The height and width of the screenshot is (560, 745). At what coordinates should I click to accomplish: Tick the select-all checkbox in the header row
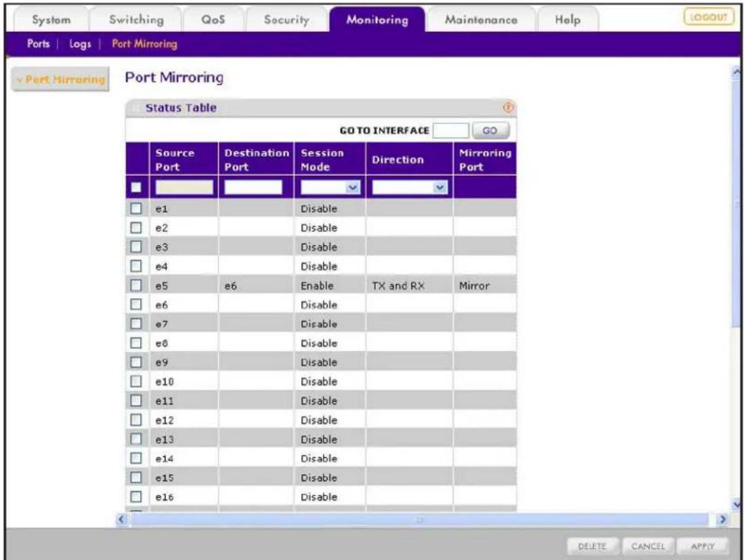coord(136,187)
